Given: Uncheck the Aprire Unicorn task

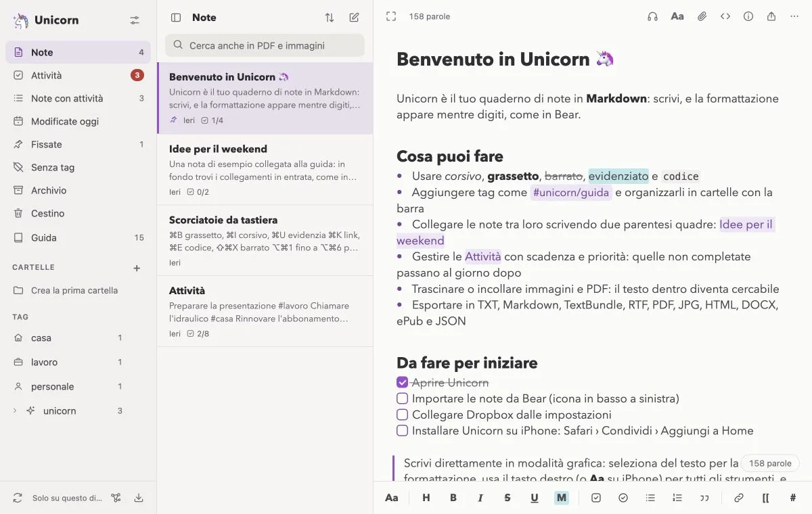Looking at the screenshot, I should pyautogui.click(x=403, y=382).
